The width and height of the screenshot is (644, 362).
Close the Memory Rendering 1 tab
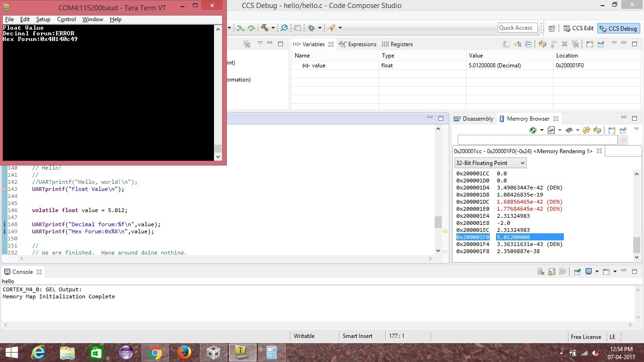tap(599, 151)
